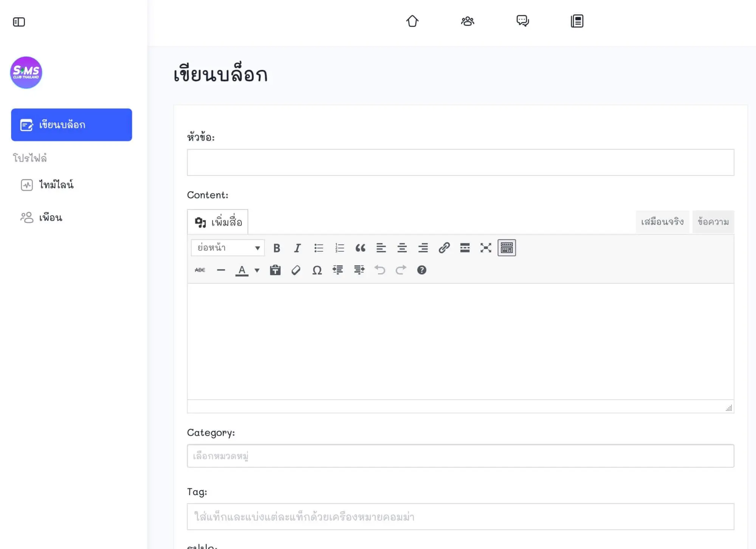Go to the home page icon

[x=412, y=21]
